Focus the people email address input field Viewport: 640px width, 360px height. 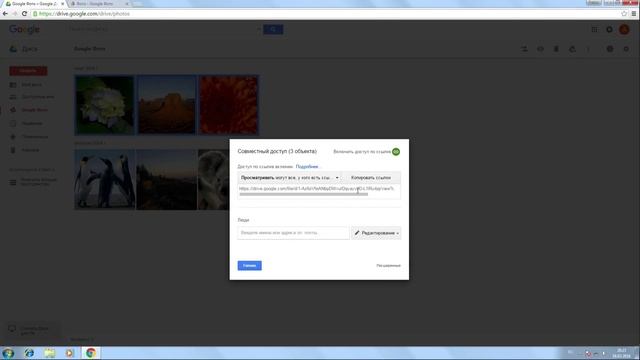(293, 233)
